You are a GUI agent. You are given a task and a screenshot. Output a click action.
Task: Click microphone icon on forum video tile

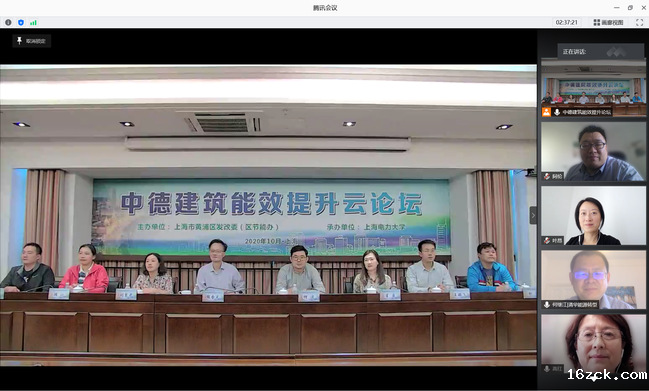coord(557,112)
